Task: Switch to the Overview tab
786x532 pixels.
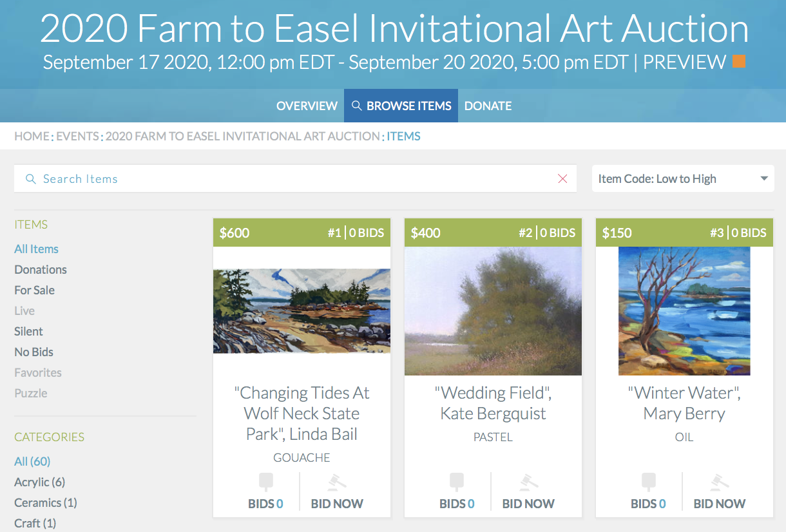Action: point(307,106)
